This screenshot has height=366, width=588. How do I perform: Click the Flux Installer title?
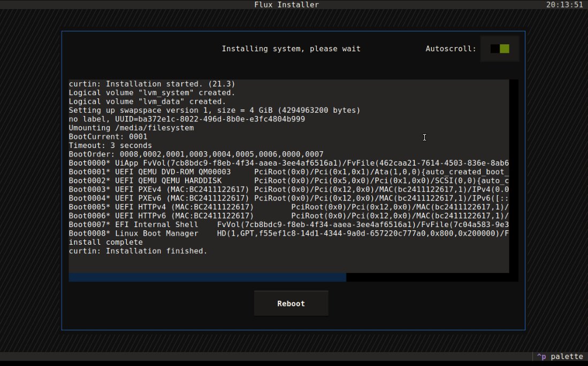click(286, 4)
